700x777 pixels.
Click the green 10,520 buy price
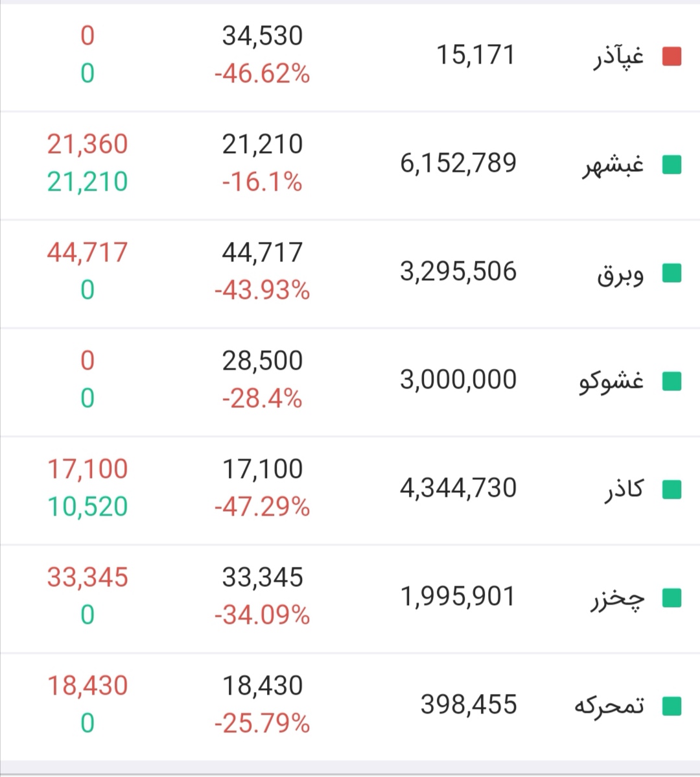[87, 507]
